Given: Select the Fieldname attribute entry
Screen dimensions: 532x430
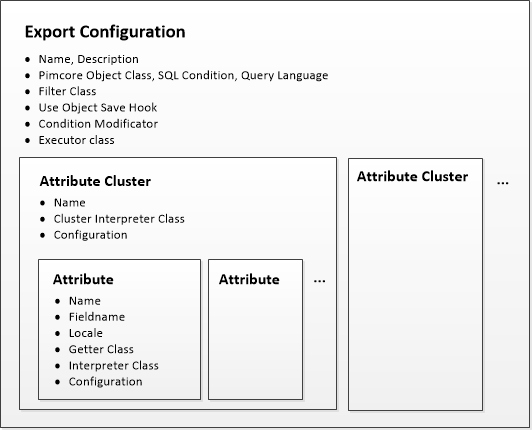Looking at the screenshot, I should [97, 317].
